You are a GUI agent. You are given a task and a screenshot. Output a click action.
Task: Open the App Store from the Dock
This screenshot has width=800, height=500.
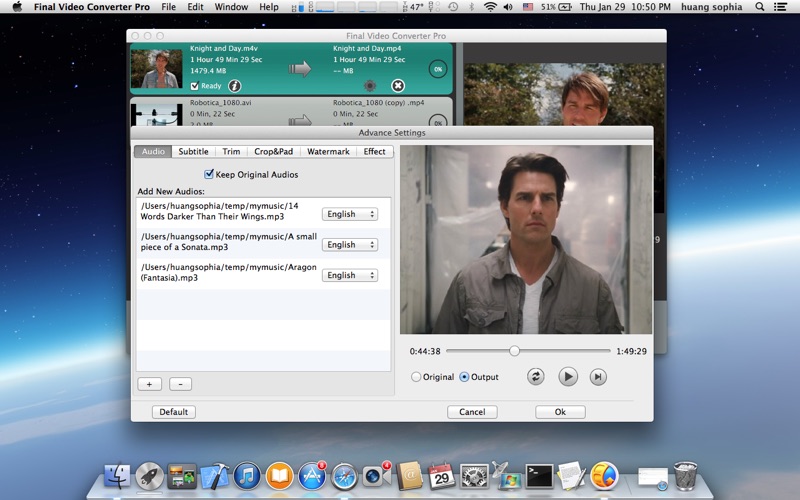point(312,476)
